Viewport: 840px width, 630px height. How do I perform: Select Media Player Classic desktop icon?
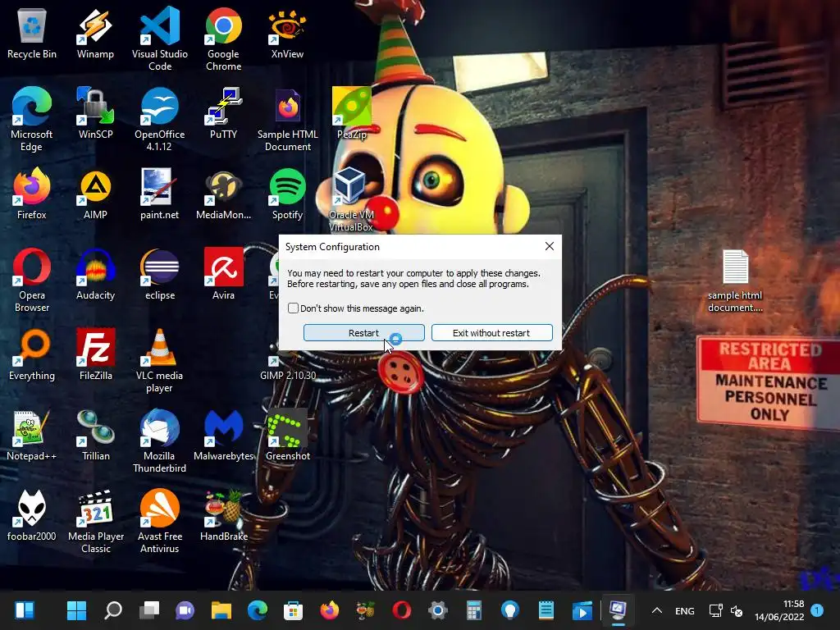tap(95, 521)
